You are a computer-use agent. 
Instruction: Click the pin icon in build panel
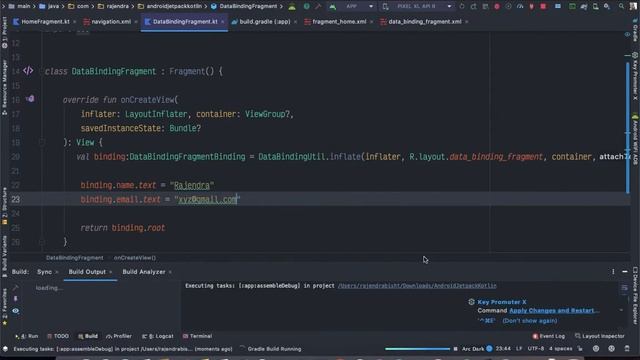[16, 299]
